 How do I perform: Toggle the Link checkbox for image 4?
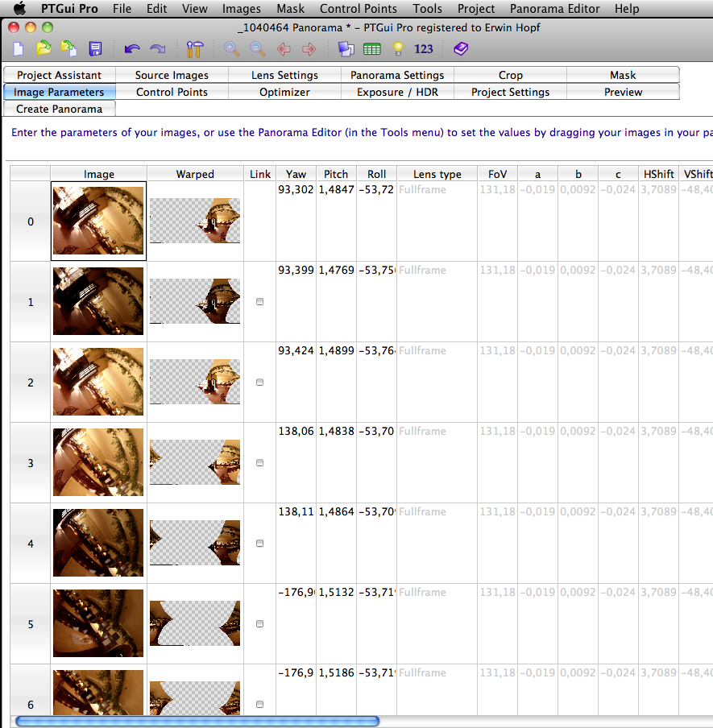[259, 544]
